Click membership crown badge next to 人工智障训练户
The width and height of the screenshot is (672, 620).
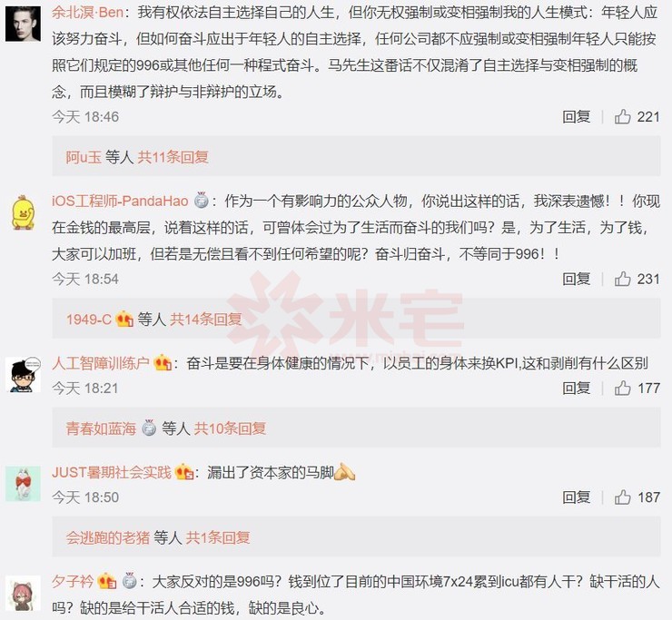click(x=163, y=363)
